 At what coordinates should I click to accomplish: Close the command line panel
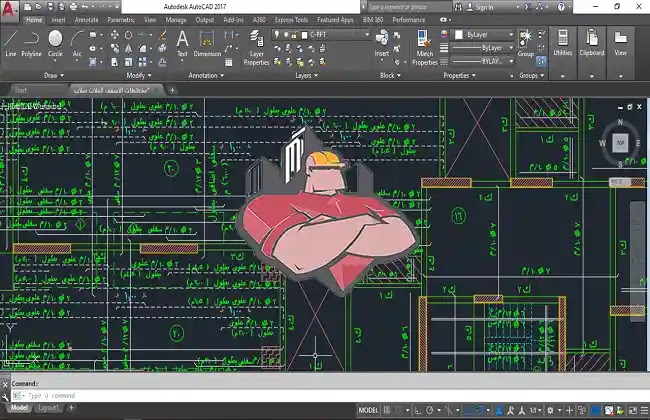coord(5,384)
